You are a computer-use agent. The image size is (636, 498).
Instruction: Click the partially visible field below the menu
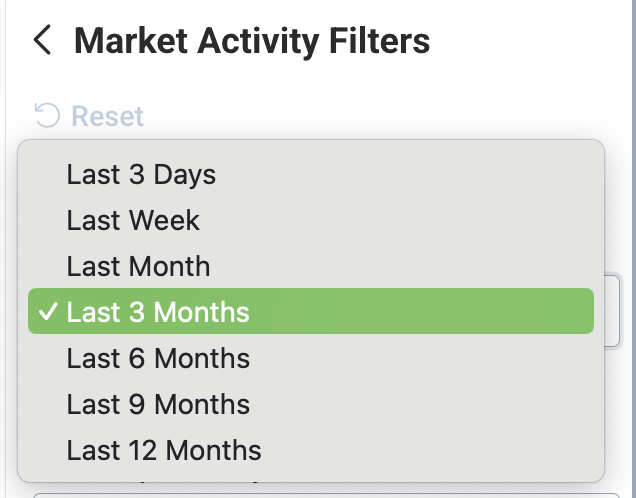pos(326,495)
